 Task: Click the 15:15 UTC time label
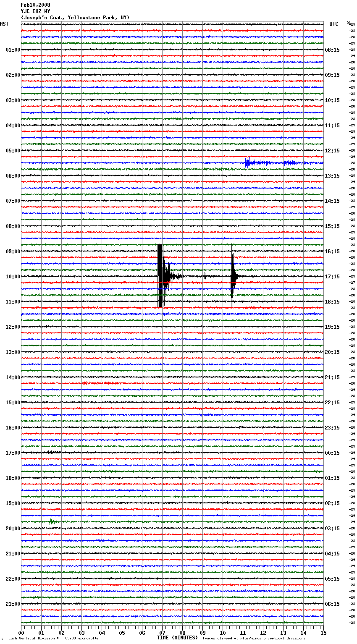332,226
